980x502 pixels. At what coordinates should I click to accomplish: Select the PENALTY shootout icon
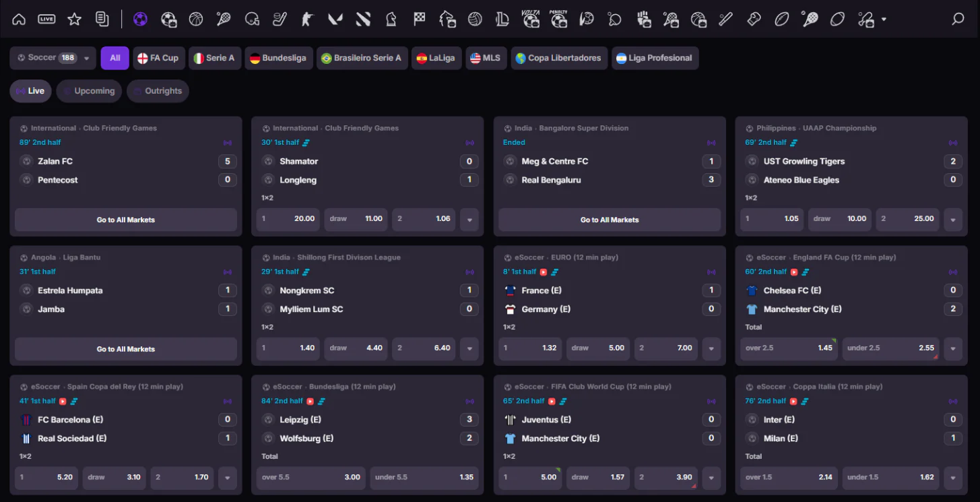(x=559, y=19)
